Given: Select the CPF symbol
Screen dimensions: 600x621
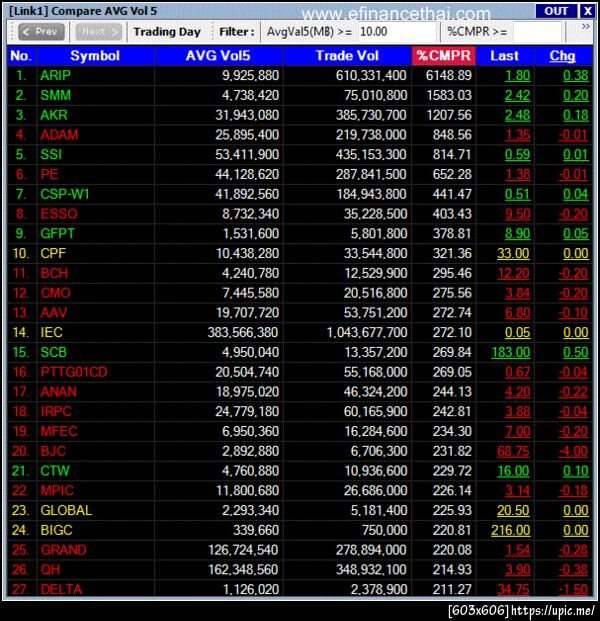Looking at the screenshot, I should click(x=53, y=253).
